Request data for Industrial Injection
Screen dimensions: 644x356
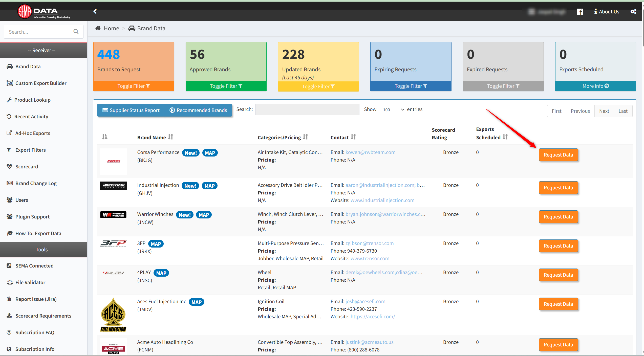click(558, 188)
